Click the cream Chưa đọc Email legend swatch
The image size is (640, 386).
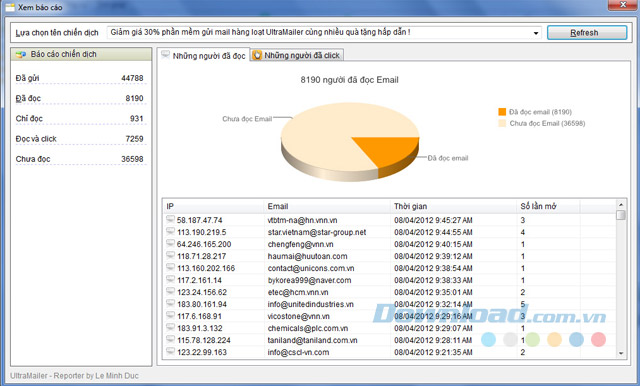tap(502, 123)
